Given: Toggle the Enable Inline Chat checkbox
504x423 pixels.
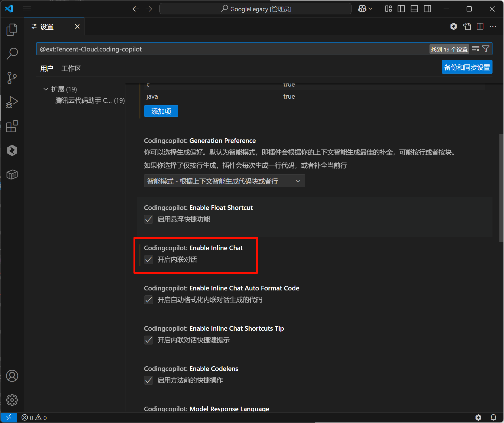Looking at the screenshot, I should coord(148,260).
